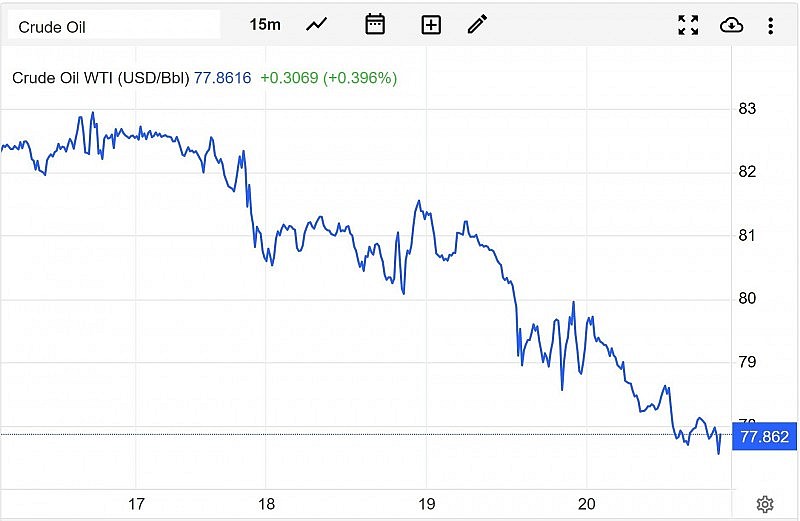Click the cloud download icon
Viewport: 800px width, 521px height.
point(732,25)
